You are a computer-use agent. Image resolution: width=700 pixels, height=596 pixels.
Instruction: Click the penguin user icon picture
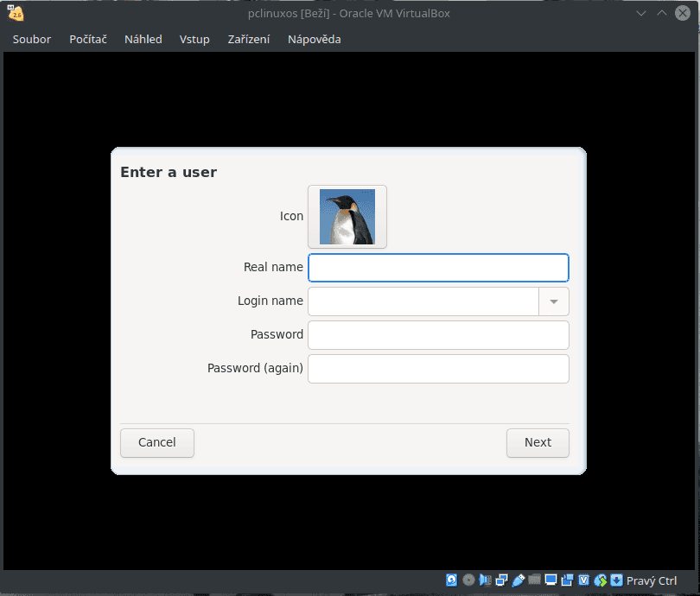(x=347, y=216)
